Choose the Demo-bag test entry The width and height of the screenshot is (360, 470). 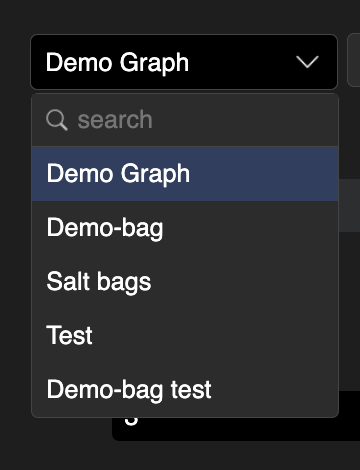[185, 389]
